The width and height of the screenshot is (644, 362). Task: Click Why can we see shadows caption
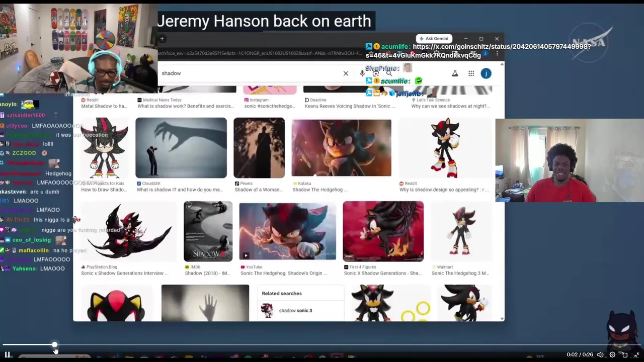450,106
